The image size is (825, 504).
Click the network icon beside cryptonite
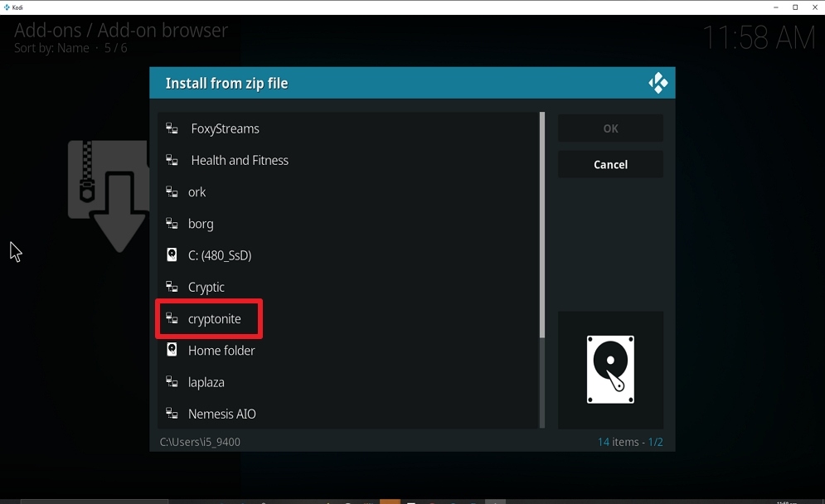click(172, 318)
